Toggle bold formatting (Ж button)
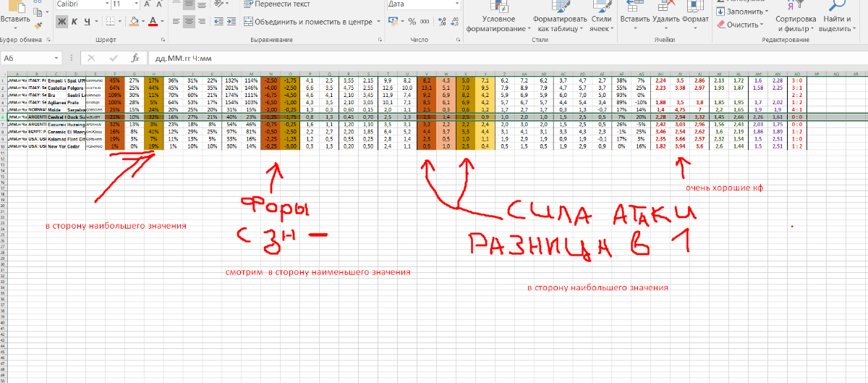The height and width of the screenshot is (383, 868). (61, 21)
